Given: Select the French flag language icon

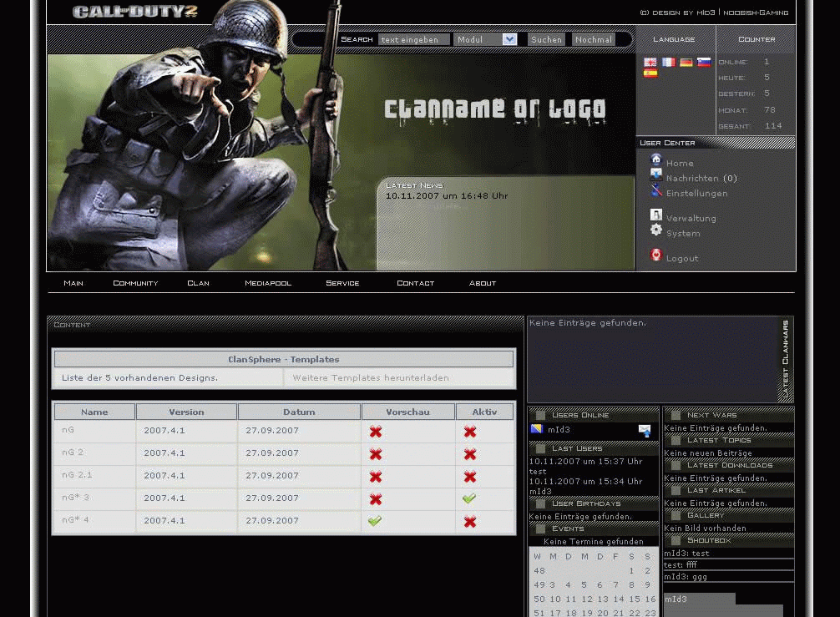Looking at the screenshot, I should point(668,62).
